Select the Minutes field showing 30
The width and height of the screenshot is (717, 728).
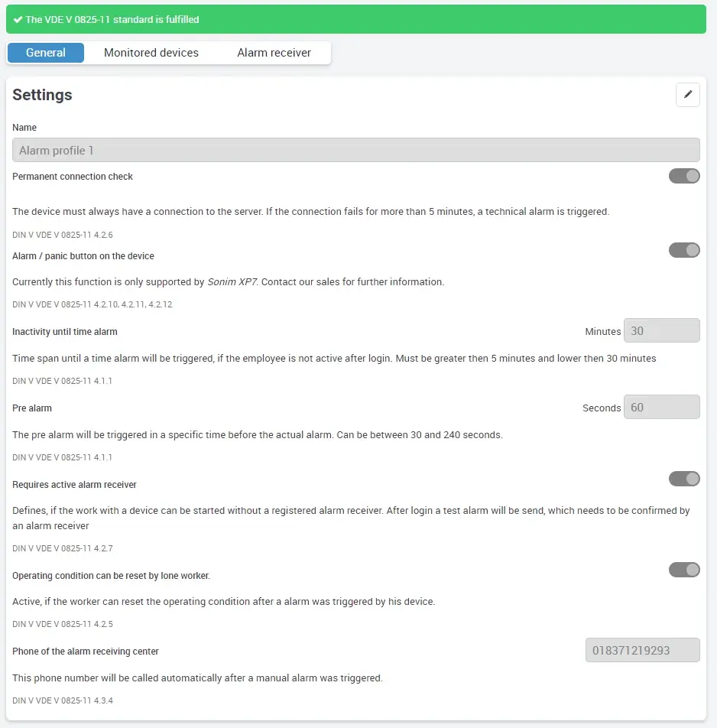tap(661, 330)
